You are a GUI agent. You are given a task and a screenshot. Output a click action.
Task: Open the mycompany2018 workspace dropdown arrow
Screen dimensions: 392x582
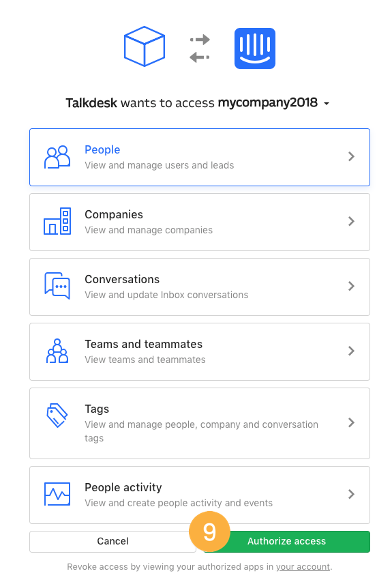(327, 104)
